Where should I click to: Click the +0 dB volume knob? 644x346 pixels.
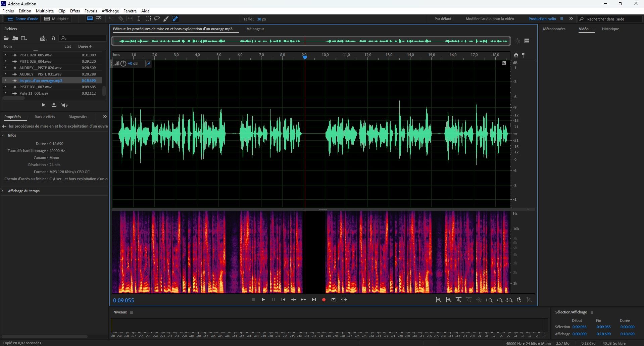123,63
